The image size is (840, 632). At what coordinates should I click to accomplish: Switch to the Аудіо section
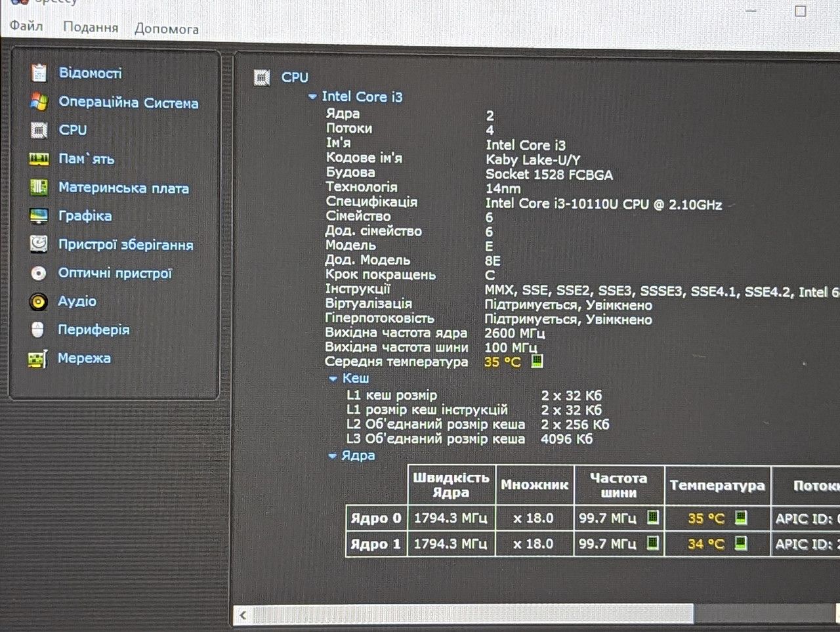point(77,301)
